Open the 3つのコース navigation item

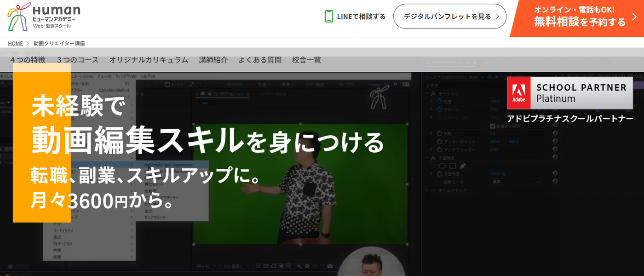coord(77,60)
